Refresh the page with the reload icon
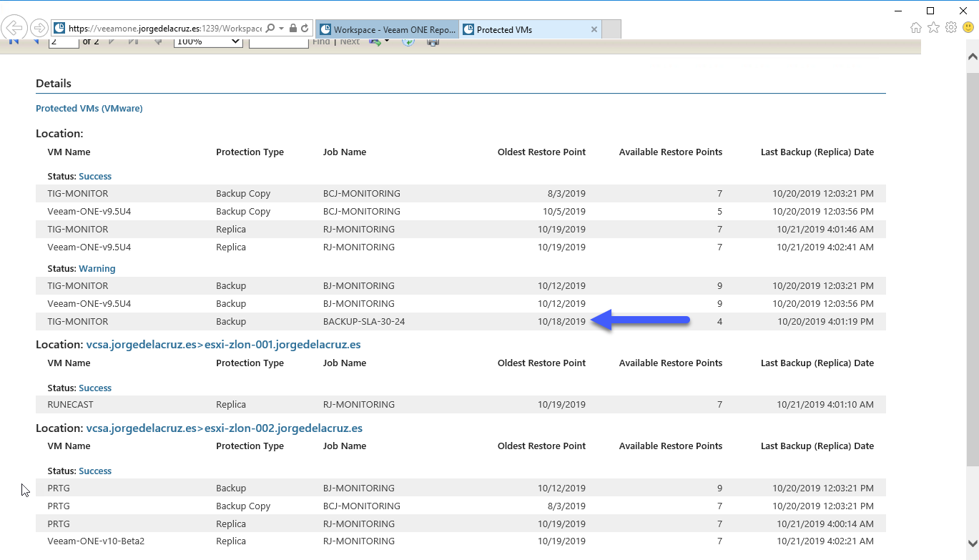Viewport: 979px width, 560px height. [305, 29]
